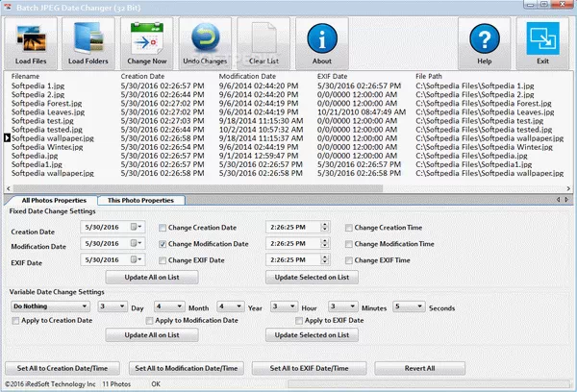Tick Change Modification Time checkbox
Image resolution: width=577 pixels, height=392 pixels.
pyautogui.click(x=348, y=244)
